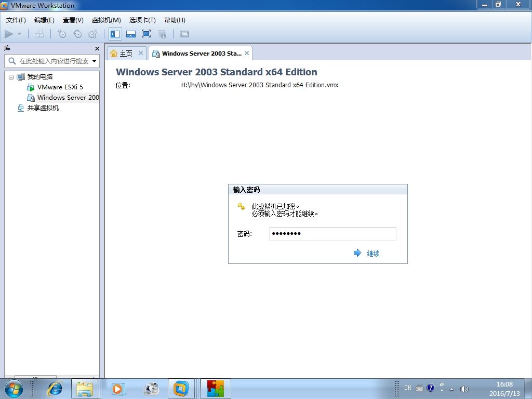Click the 16:08 taskbar clock

pos(504,384)
